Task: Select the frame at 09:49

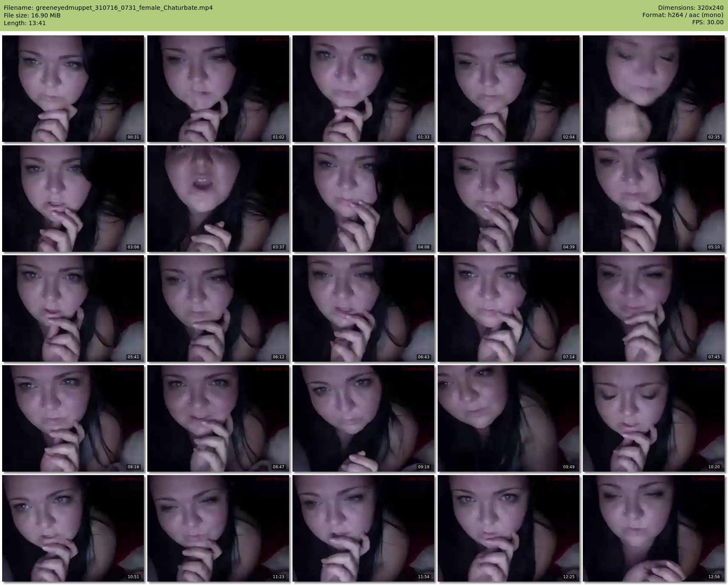Action: tap(508, 418)
